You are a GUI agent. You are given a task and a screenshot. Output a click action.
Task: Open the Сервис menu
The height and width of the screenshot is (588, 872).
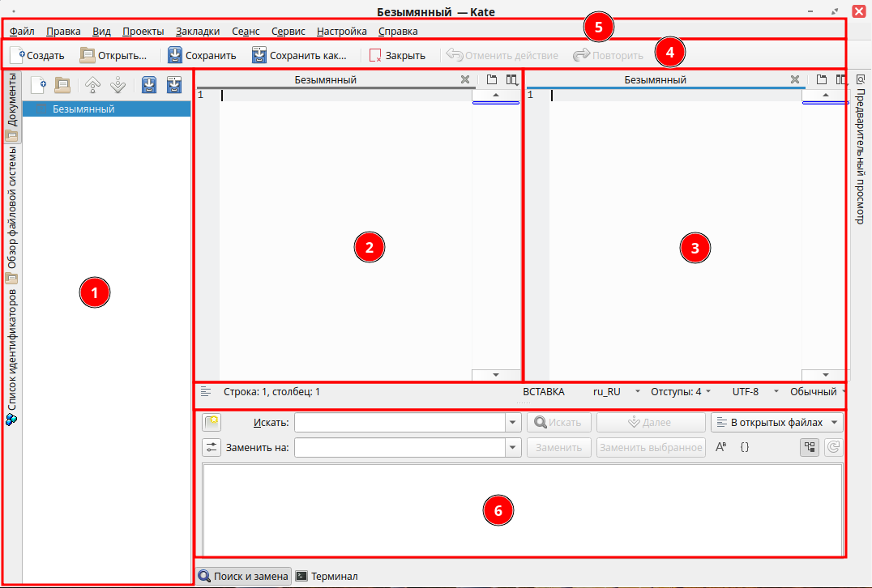click(289, 32)
